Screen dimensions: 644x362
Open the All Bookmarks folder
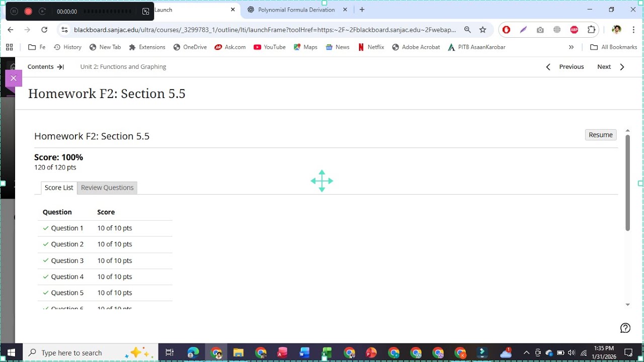coord(613,47)
